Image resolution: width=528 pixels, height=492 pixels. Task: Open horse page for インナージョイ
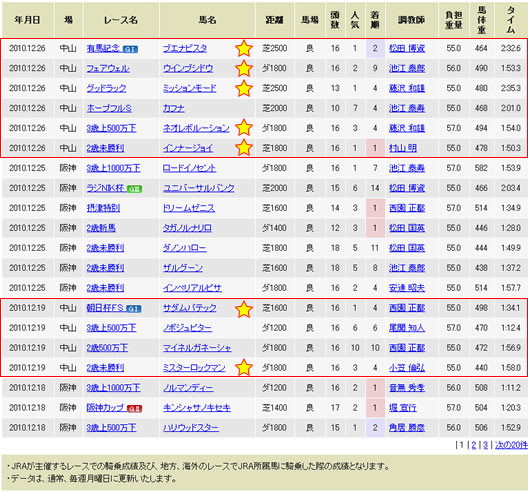[x=188, y=148]
